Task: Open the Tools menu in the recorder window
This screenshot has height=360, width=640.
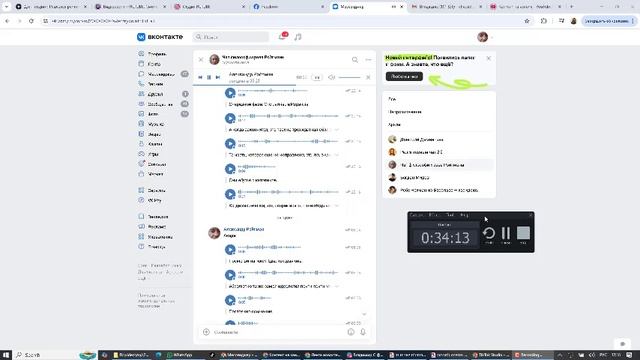Action: [x=450, y=215]
